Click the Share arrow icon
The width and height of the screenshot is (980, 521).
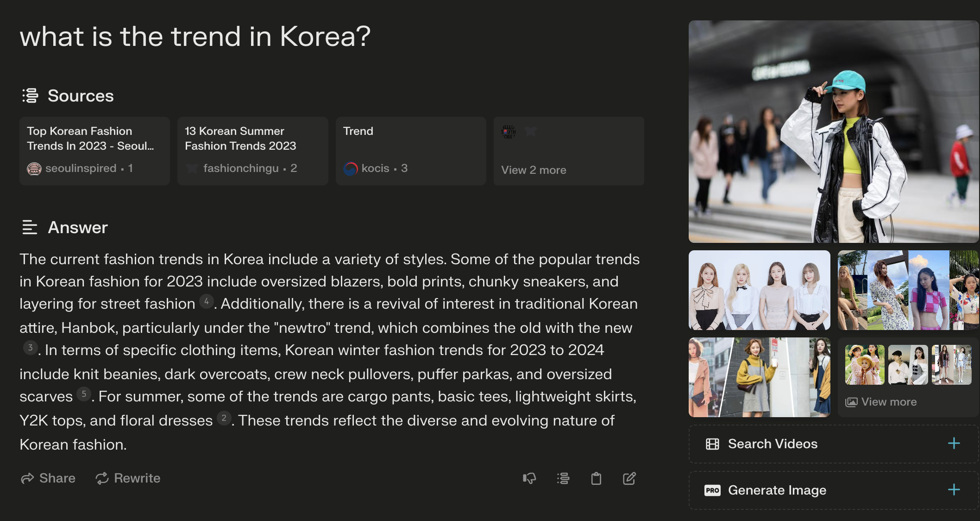[x=28, y=478]
